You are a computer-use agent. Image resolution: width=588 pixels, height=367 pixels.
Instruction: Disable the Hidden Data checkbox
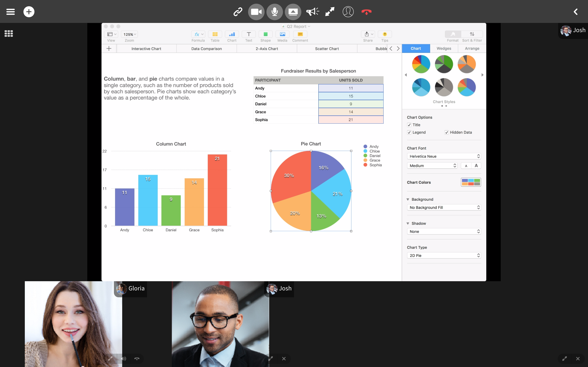click(447, 132)
